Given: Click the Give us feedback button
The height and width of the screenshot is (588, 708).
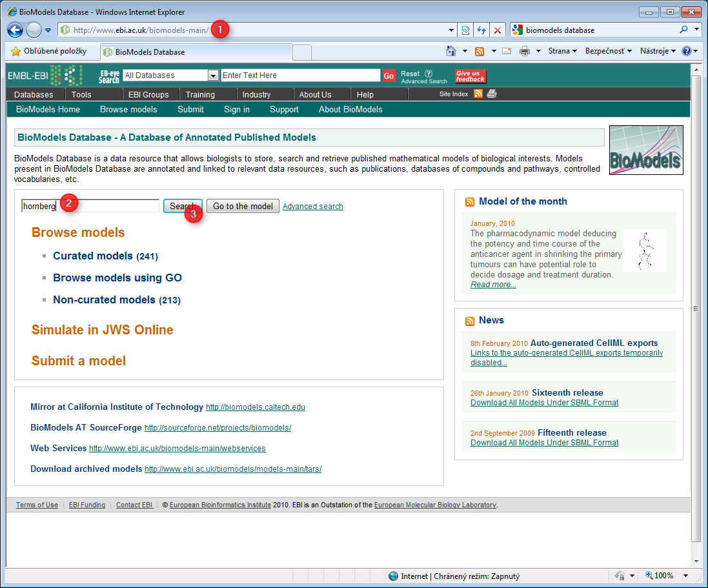Looking at the screenshot, I should [470, 76].
